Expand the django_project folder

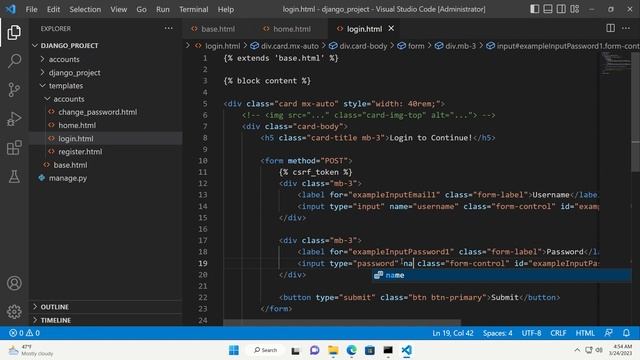click(x=42, y=73)
